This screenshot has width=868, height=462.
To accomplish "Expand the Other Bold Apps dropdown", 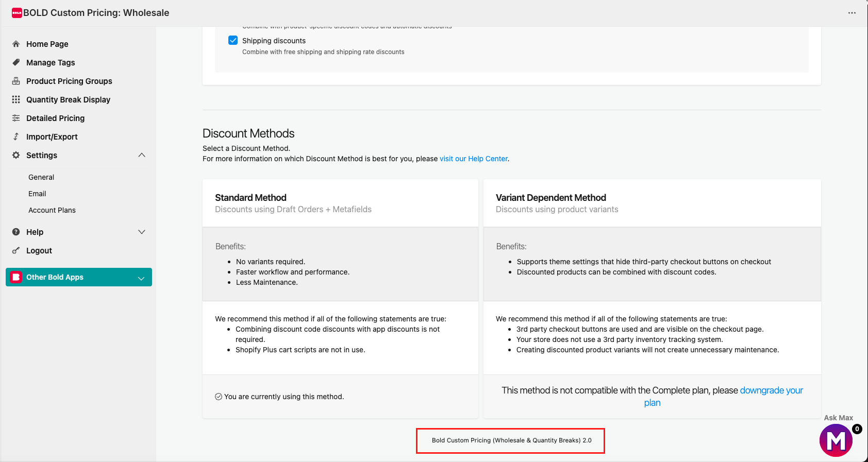I will (141, 278).
